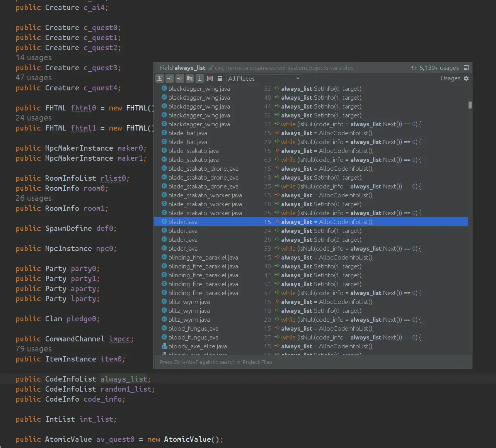Select blood_fungus.java usage at line 37
496x448 pixels.
311,337
